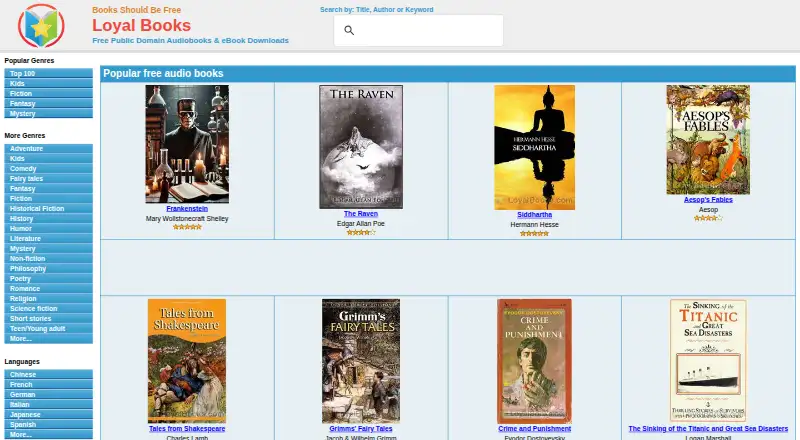Choose Italian language books

(48, 405)
